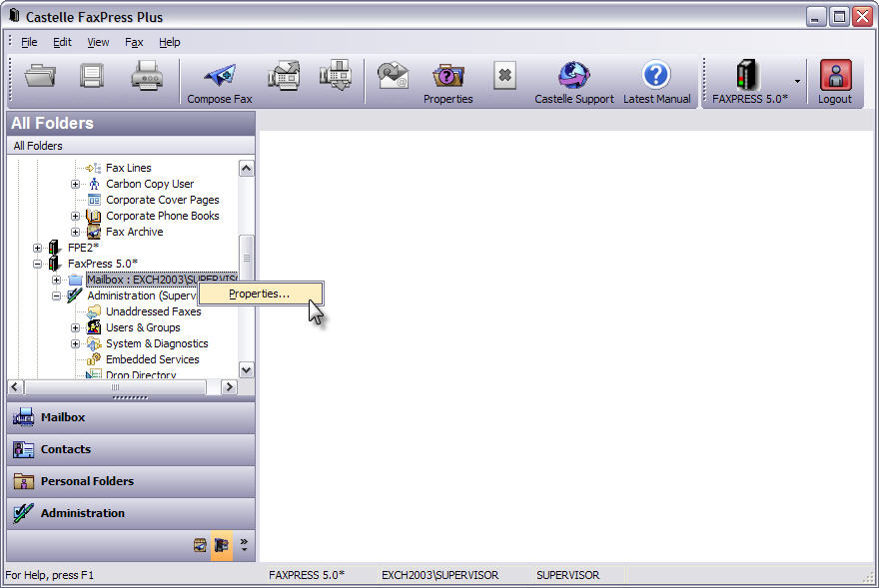Select the FaxPress 5.0* server node
The image size is (879, 588).
click(103, 264)
